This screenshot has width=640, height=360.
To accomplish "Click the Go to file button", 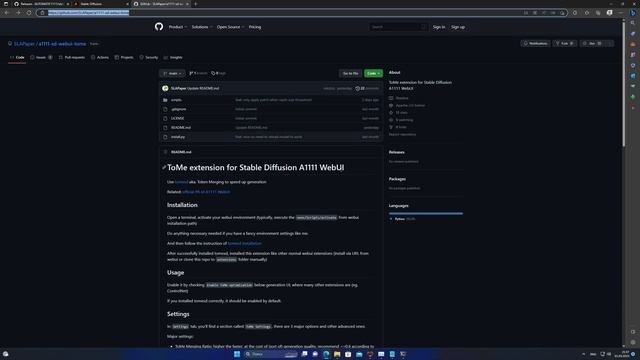I will (350, 73).
